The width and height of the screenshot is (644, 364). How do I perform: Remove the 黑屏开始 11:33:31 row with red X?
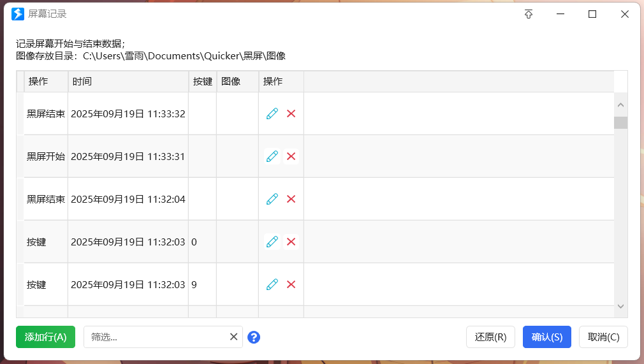click(x=291, y=156)
